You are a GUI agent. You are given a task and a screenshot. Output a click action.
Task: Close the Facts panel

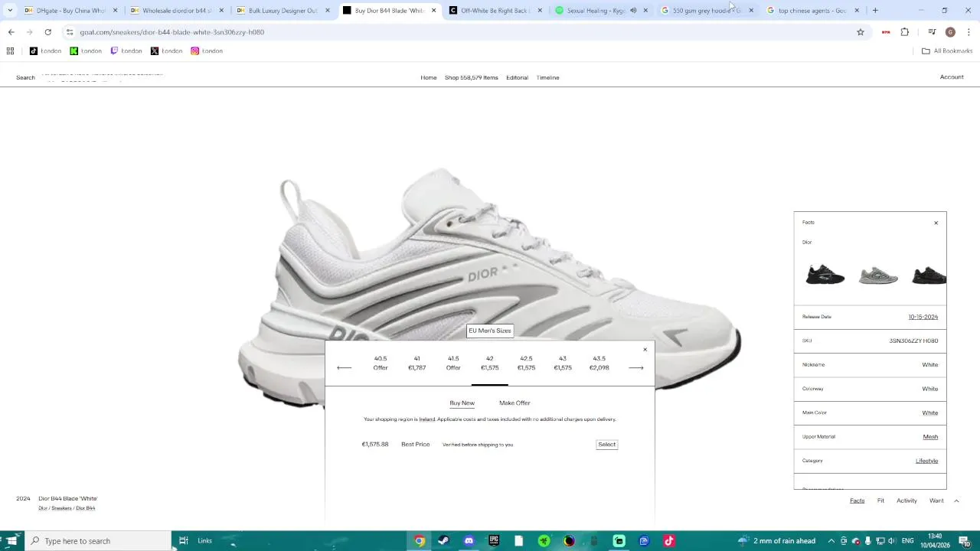point(936,223)
